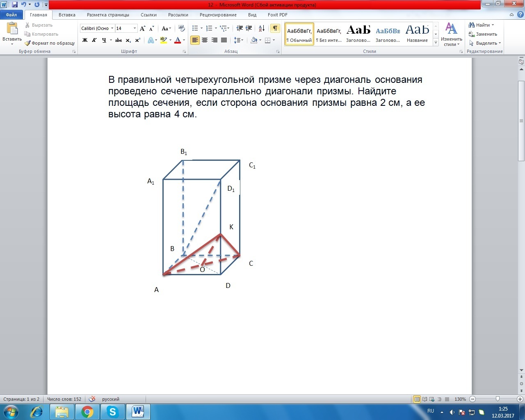Image resolution: width=525 pixels, height=420 pixels.
Task: Open the Font dialog box launcher
Action: click(x=185, y=52)
